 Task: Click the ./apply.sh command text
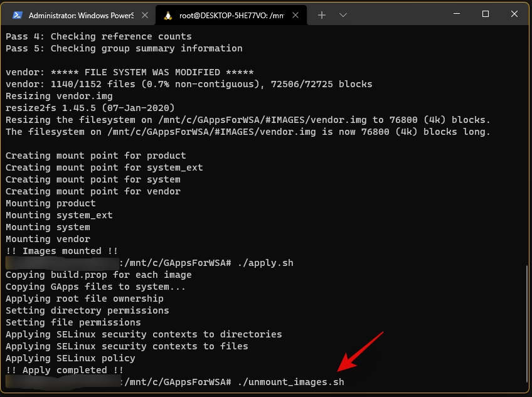[265, 263]
